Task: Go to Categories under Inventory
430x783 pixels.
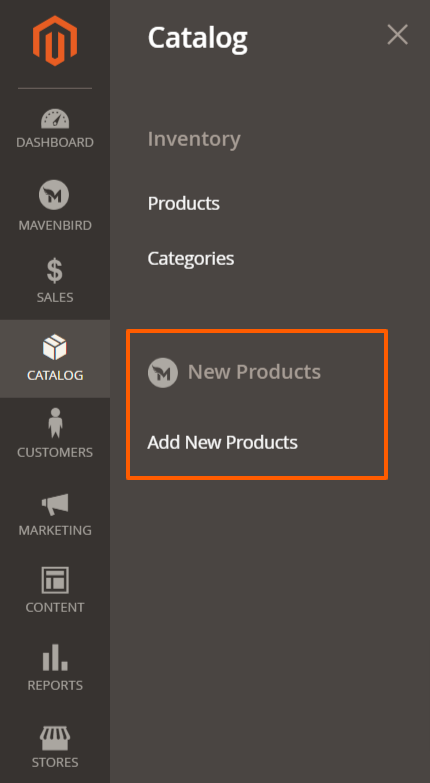Action: point(191,259)
